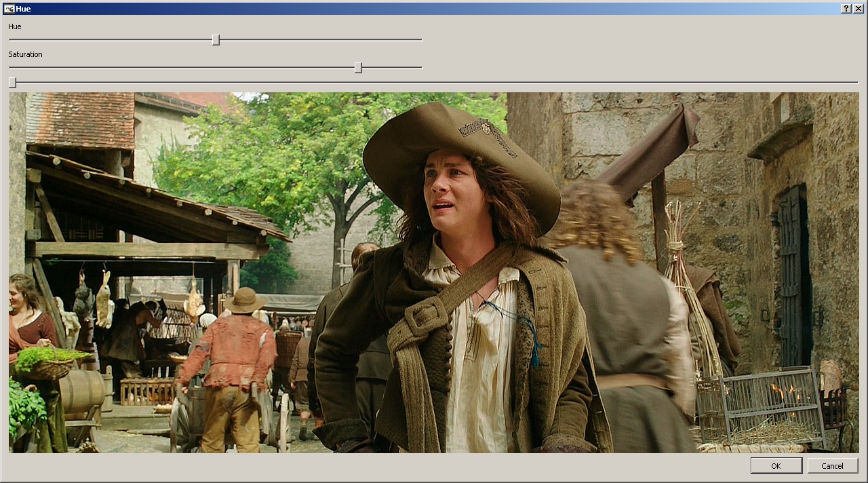This screenshot has width=868, height=483.
Task: Click the video preview image
Action: [x=433, y=273]
